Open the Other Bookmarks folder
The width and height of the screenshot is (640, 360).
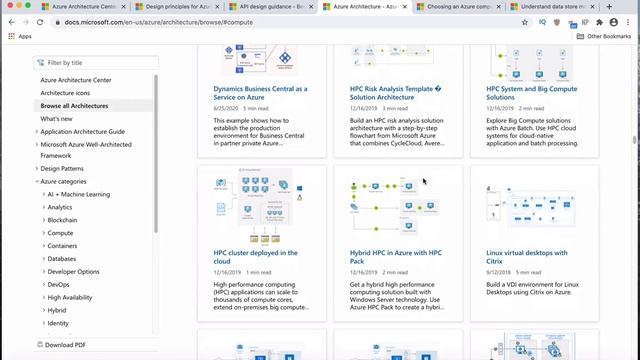[x=604, y=36]
